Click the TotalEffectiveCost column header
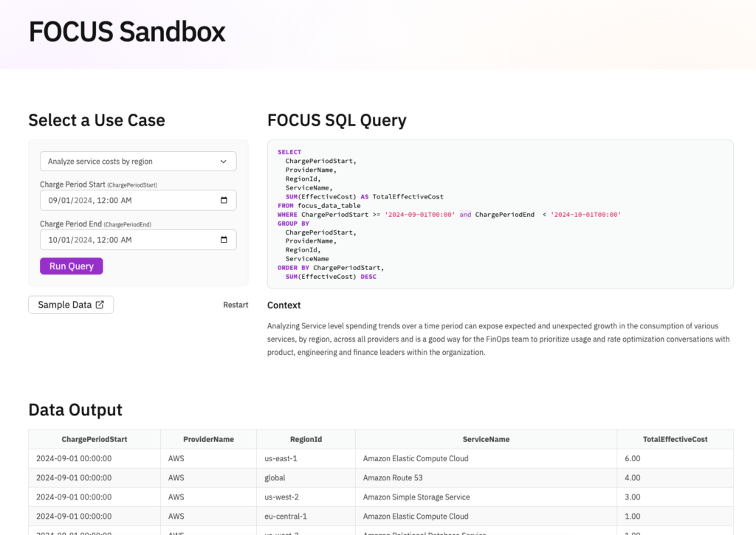 (x=674, y=439)
